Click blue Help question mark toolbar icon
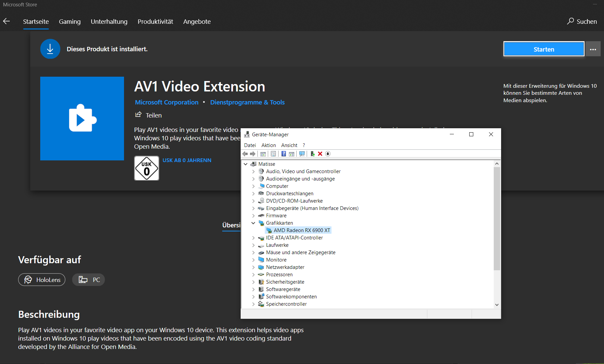The width and height of the screenshot is (604, 364). pos(284,154)
